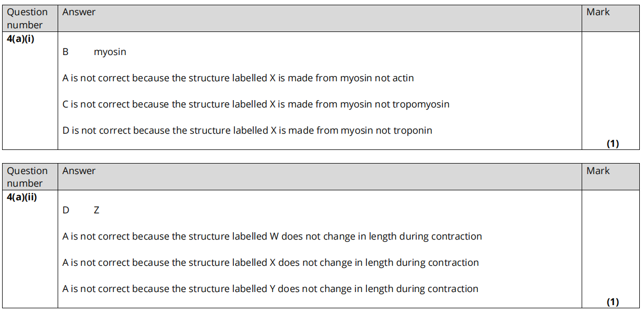Click the line ending with "not actin"
This screenshot has height=313, width=644.
(238, 78)
